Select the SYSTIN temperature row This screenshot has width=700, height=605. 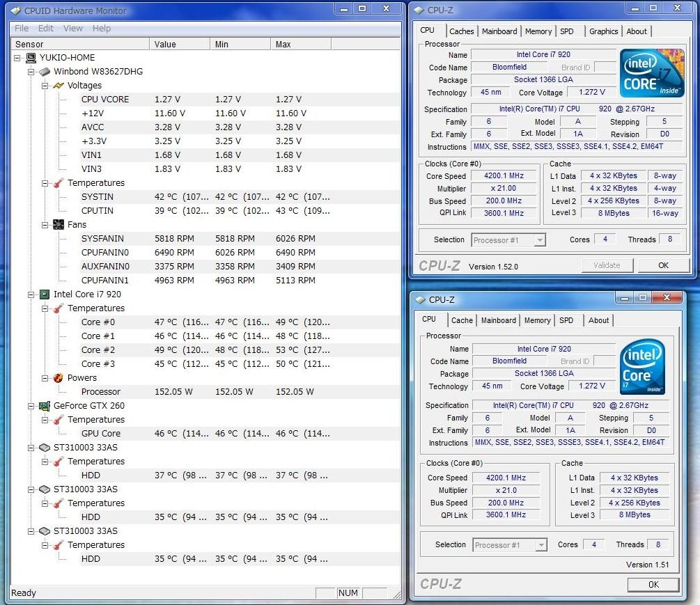pyautogui.click(x=240, y=197)
